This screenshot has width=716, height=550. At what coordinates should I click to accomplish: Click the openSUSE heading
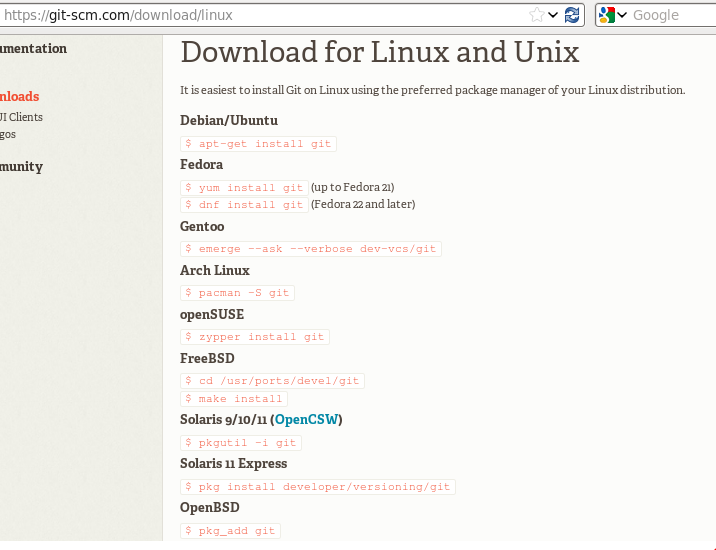click(212, 315)
